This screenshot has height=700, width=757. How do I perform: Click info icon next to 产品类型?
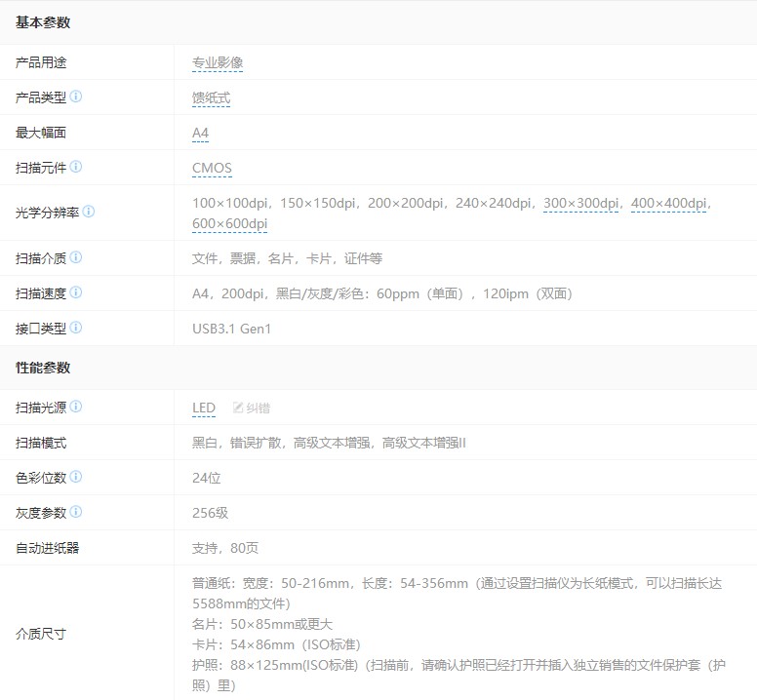[76, 97]
